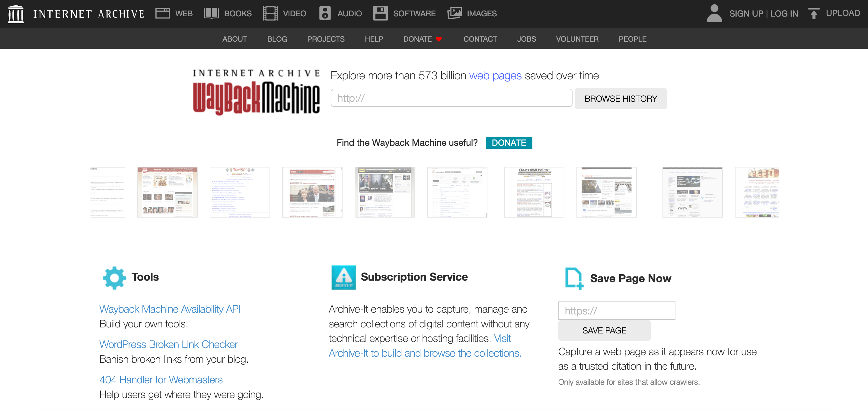The width and height of the screenshot is (868, 411).
Task: Open the Wayback Machine Availability API link
Action: point(170,309)
